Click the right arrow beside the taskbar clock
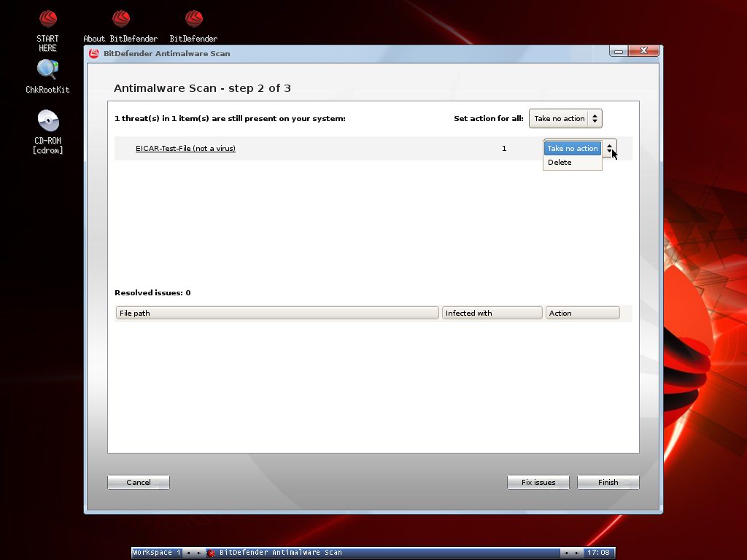The width and height of the screenshot is (747, 560). [576, 553]
